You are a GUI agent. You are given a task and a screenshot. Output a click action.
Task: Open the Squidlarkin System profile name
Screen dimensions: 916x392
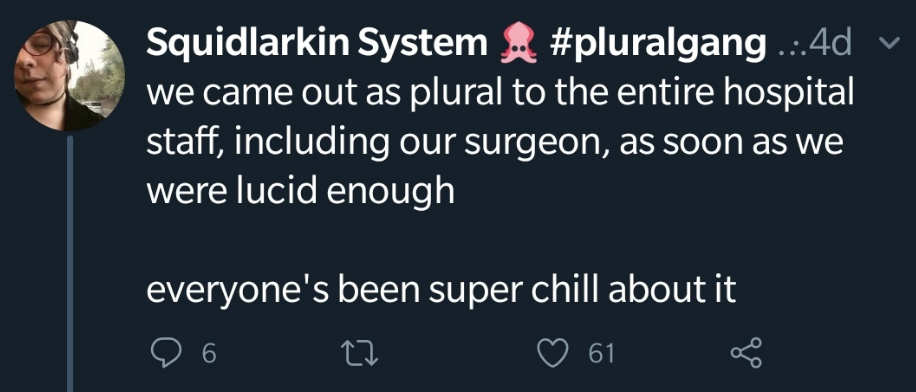[x=317, y=43]
